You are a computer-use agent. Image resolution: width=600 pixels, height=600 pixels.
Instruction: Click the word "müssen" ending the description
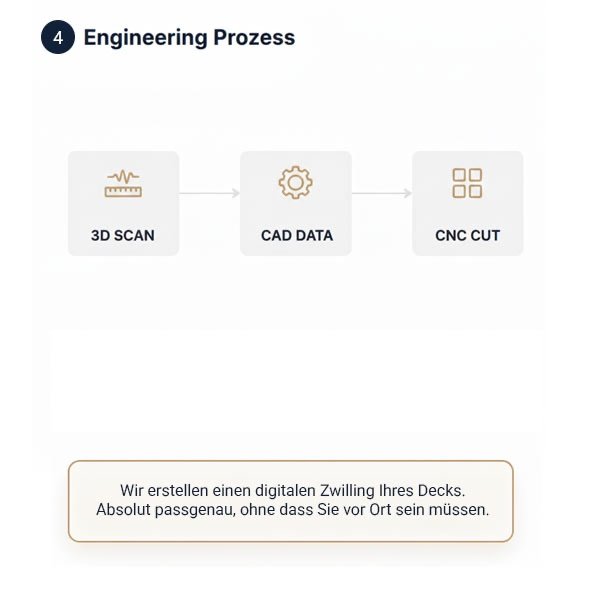461,509
